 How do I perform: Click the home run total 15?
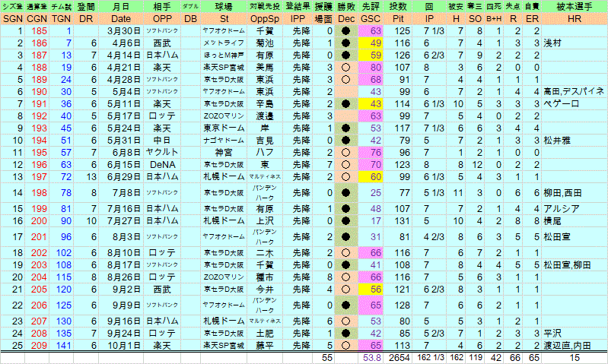coord(575,358)
